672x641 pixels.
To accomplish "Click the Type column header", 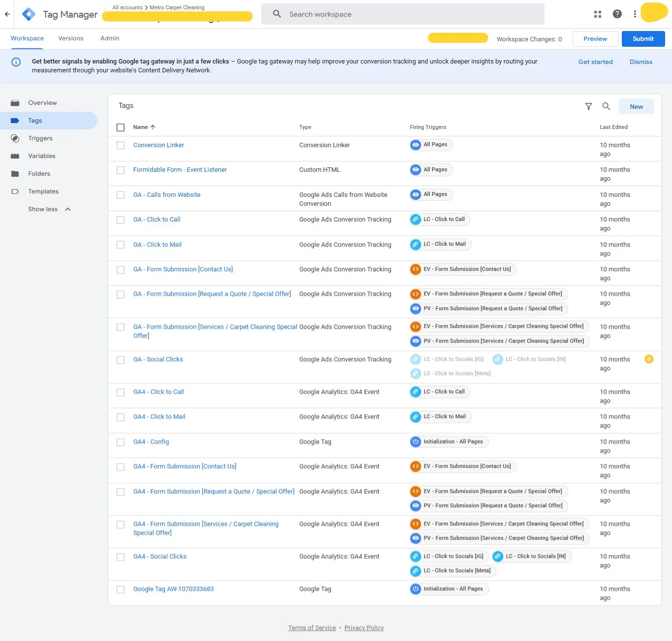I will (305, 127).
